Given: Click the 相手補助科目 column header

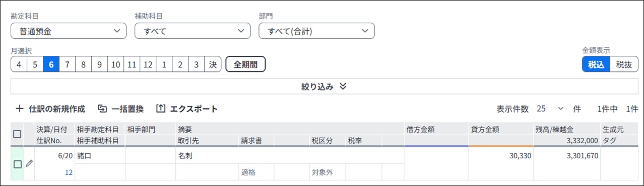Looking at the screenshot, I should (100, 141).
